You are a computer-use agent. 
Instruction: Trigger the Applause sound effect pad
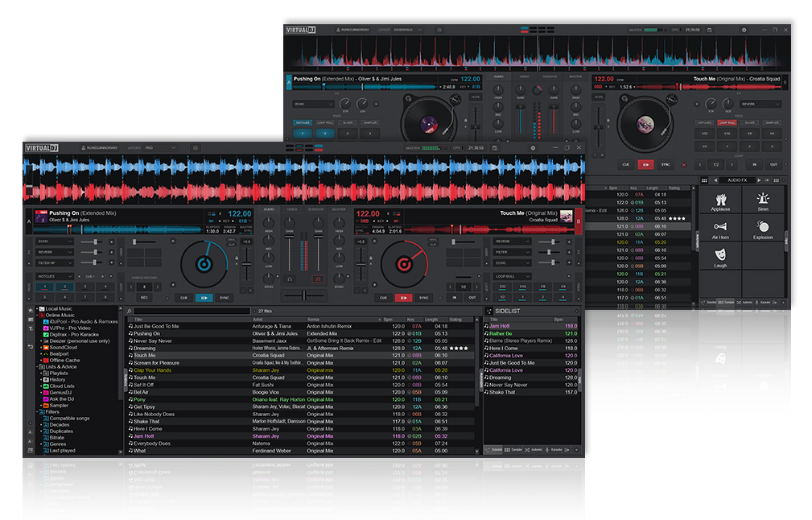coord(720,201)
